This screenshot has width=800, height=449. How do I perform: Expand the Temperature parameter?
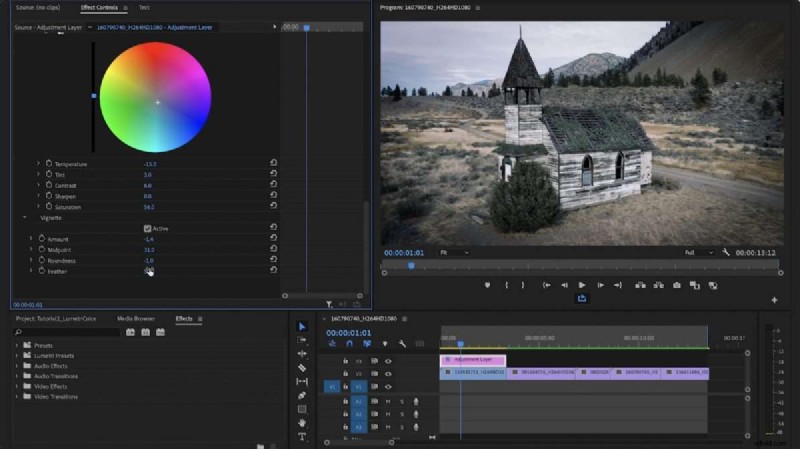tap(38, 163)
